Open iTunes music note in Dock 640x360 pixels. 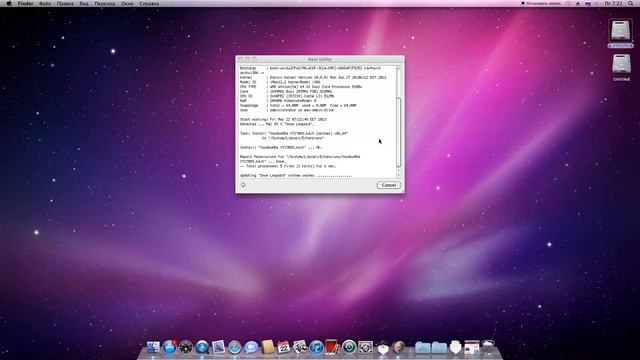(316, 347)
